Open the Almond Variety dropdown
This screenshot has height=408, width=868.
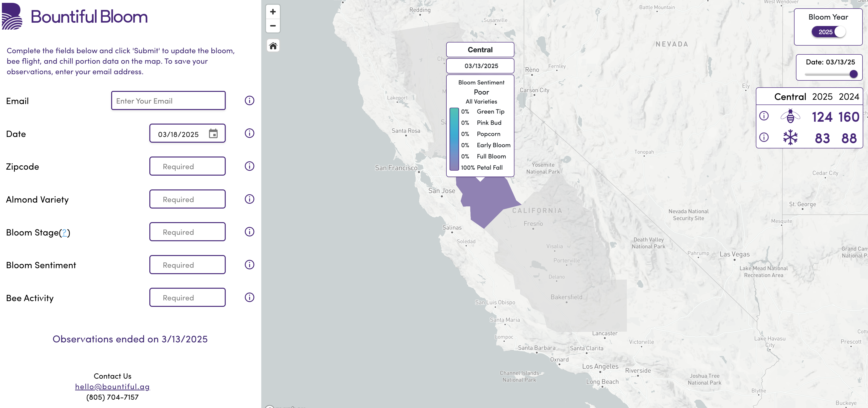[x=187, y=199]
